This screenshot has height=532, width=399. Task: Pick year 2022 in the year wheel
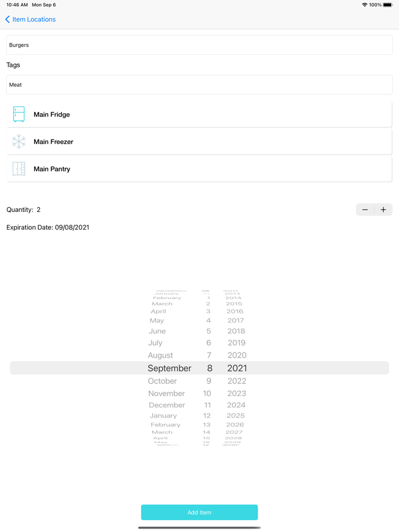tap(237, 381)
